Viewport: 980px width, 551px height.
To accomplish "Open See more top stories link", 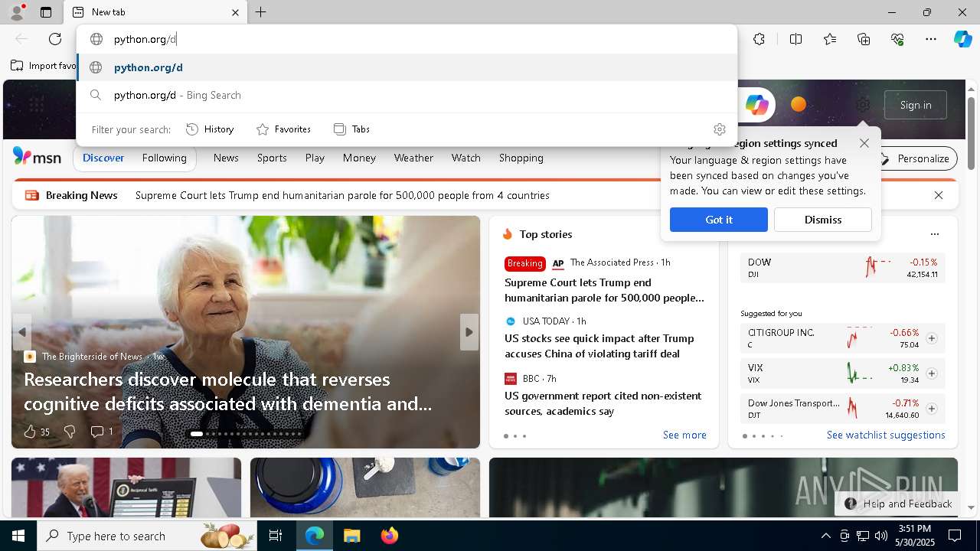I will pos(684,435).
